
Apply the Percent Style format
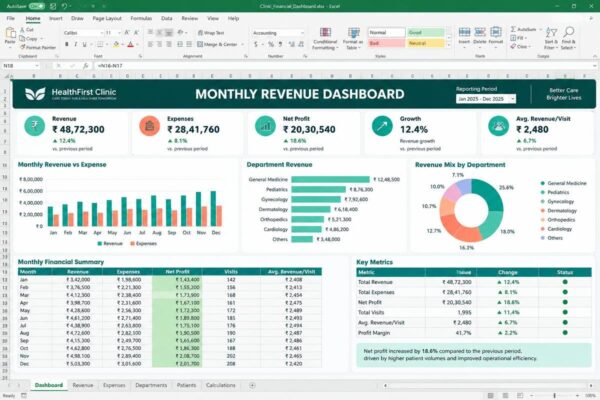click(271, 44)
